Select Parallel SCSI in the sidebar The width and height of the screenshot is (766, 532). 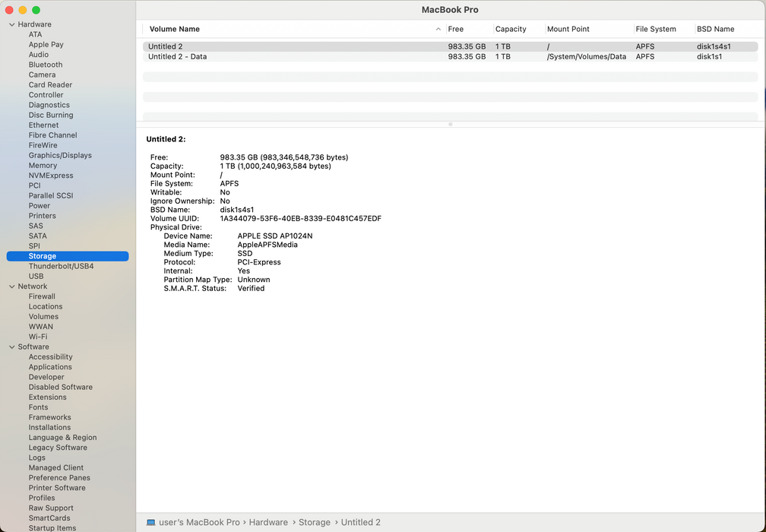coord(51,195)
